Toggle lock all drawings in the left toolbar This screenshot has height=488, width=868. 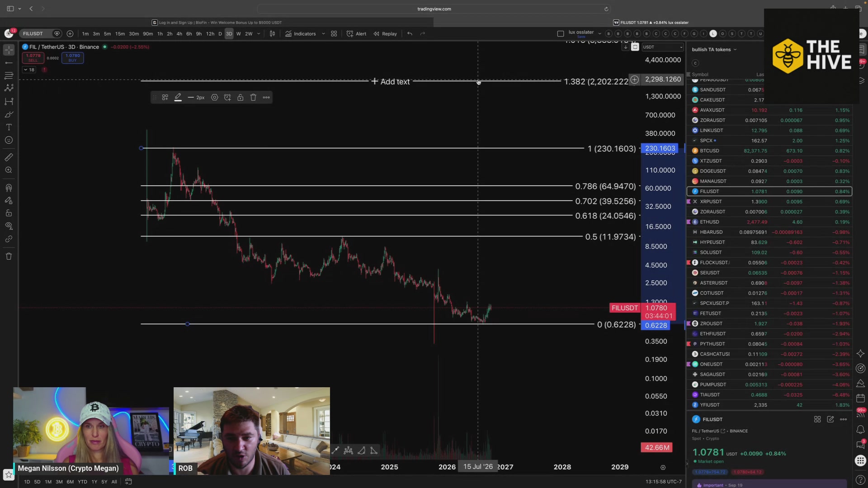(9, 213)
